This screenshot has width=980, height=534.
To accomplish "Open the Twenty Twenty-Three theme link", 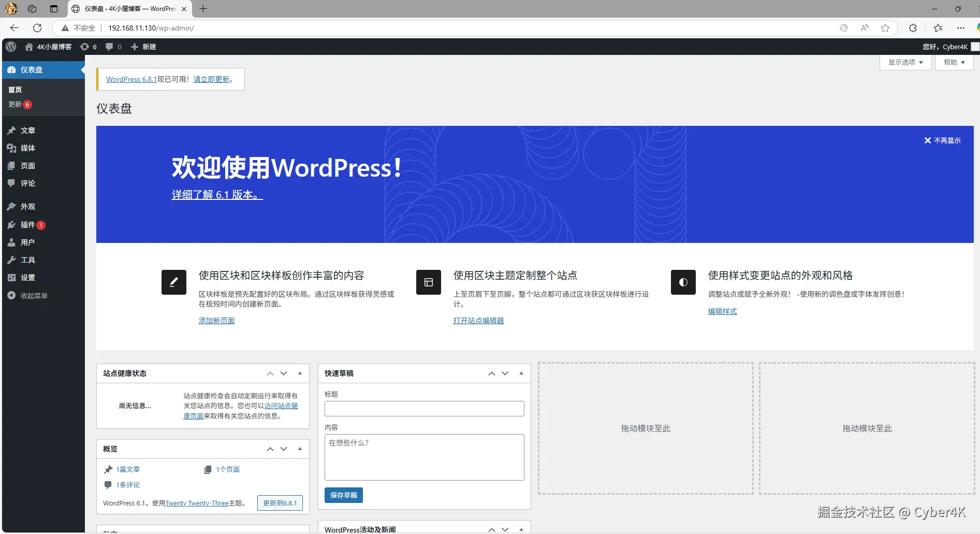I will 197,503.
